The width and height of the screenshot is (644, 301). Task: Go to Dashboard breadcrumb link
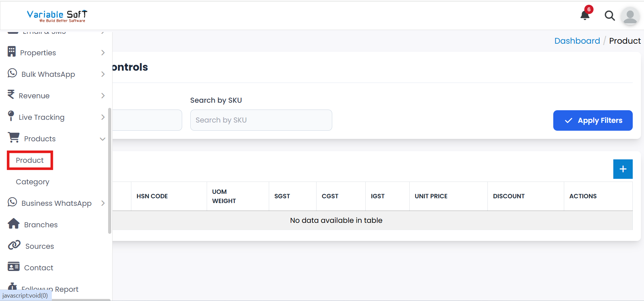(577, 41)
